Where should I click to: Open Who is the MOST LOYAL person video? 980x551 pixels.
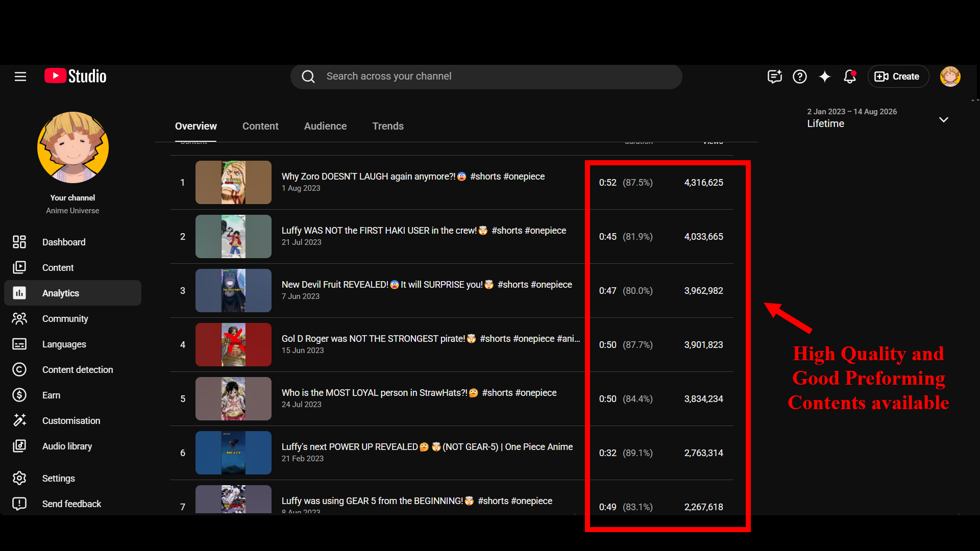pyautogui.click(x=419, y=393)
